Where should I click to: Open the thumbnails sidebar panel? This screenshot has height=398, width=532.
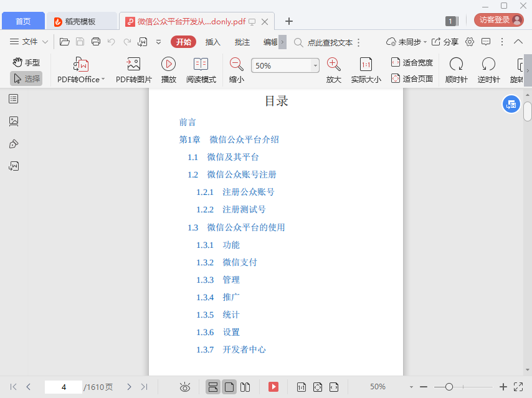[x=14, y=121]
